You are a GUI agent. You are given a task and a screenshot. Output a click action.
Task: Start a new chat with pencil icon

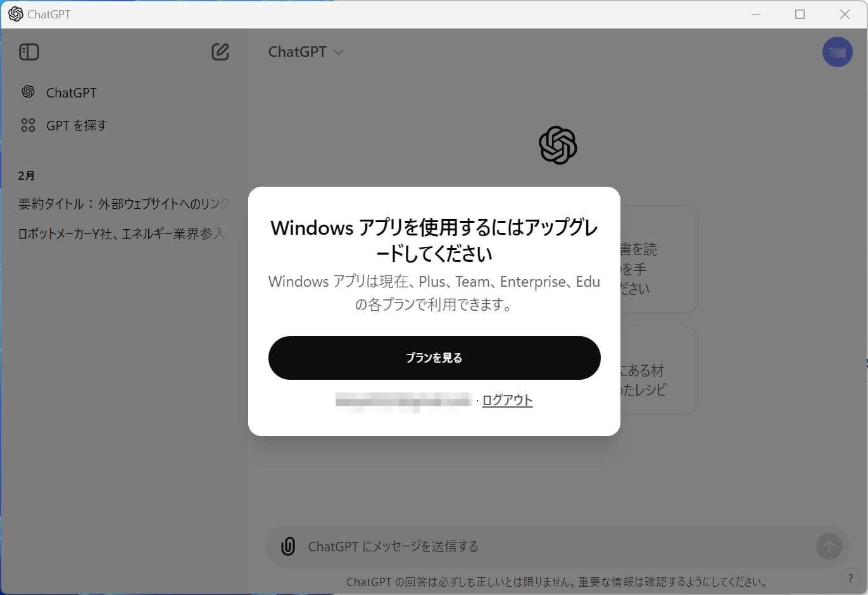(x=220, y=52)
